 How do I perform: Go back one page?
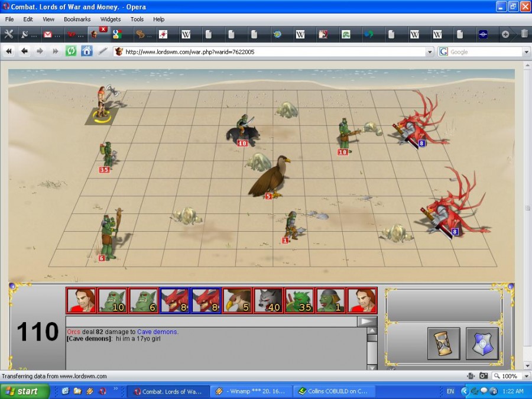click(24, 51)
